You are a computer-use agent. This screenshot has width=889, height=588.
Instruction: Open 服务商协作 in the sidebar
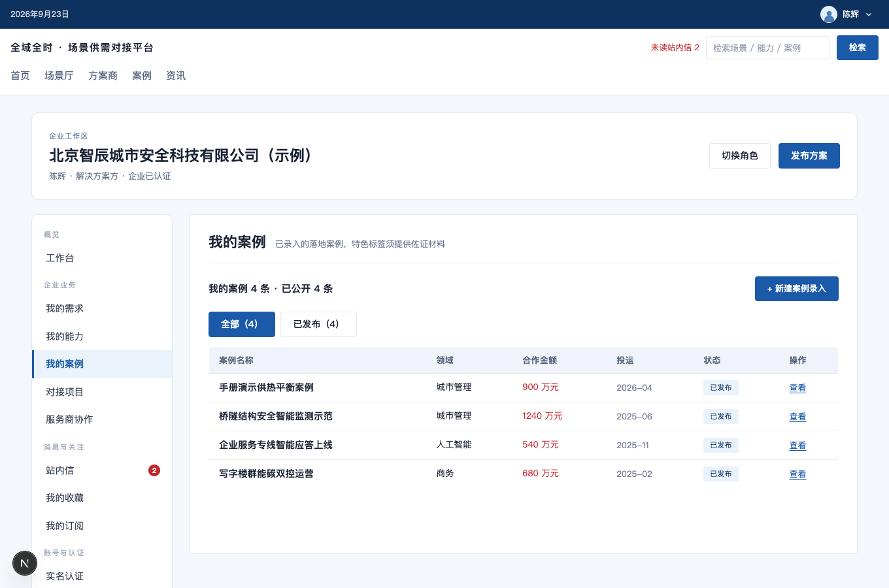pos(102,419)
